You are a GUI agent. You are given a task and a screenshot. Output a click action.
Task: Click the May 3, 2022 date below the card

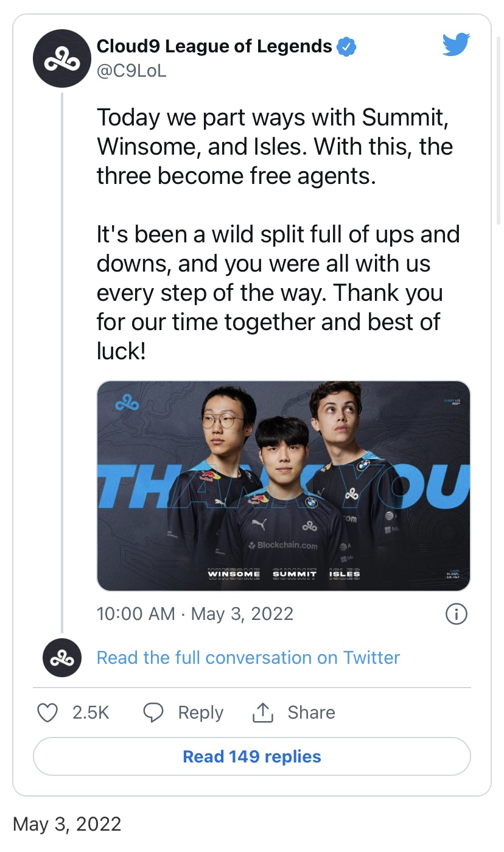click(67, 824)
